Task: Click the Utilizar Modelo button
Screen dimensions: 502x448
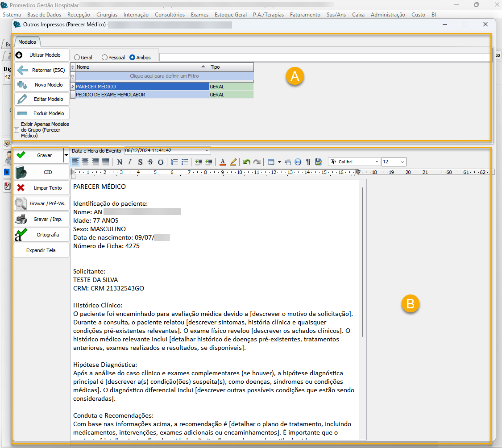Action: click(x=42, y=55)
